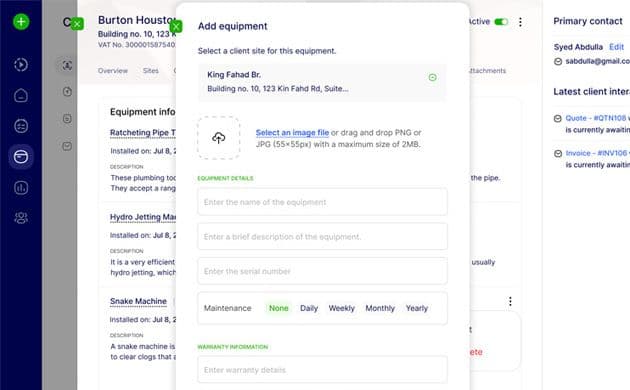
Task: Open the reports chart icon in sidebar
Action: click(x=21, y=187)
